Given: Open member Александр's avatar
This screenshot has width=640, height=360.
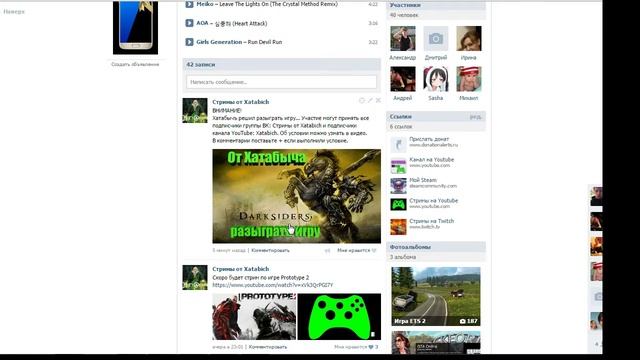Looking at the screenshot, I should point(403,38).
